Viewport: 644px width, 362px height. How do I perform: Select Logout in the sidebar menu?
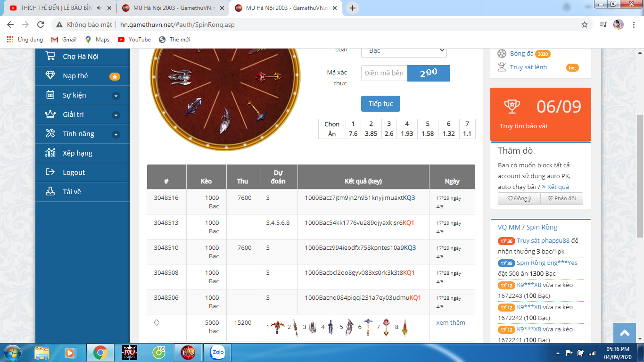(x=74, y=172)
